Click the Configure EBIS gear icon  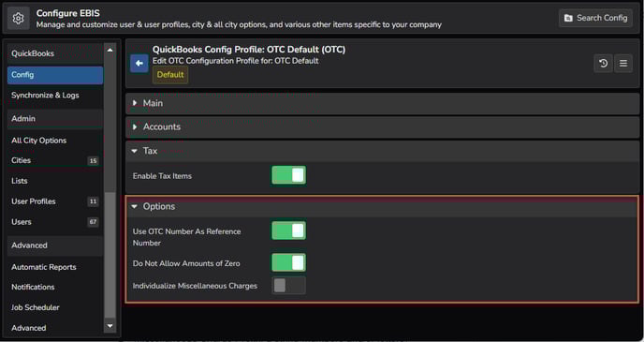click(18, 19)
